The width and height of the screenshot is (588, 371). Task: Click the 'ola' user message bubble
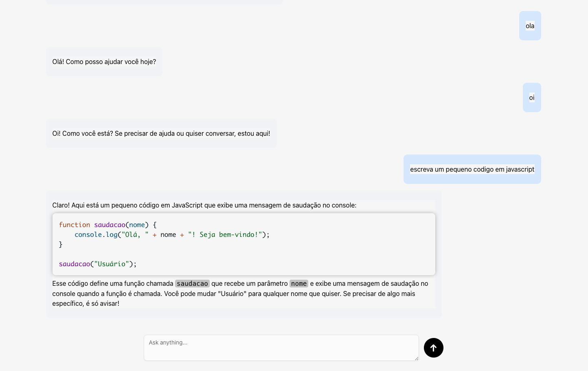pos(530,26)
